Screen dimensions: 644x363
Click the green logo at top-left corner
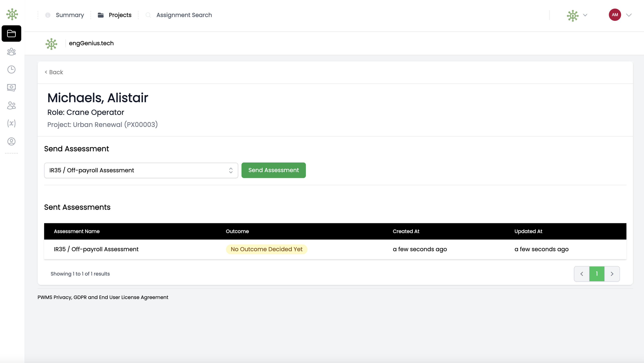pyautogui.click(x=12, y=14)
